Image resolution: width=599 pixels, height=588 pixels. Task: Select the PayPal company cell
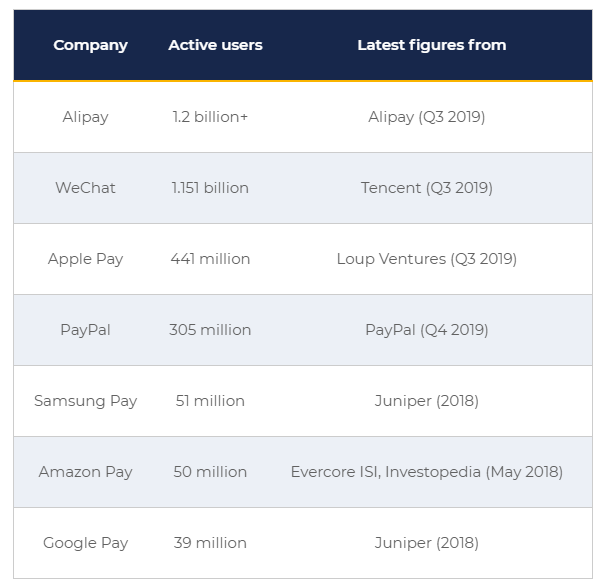[85, 330]
